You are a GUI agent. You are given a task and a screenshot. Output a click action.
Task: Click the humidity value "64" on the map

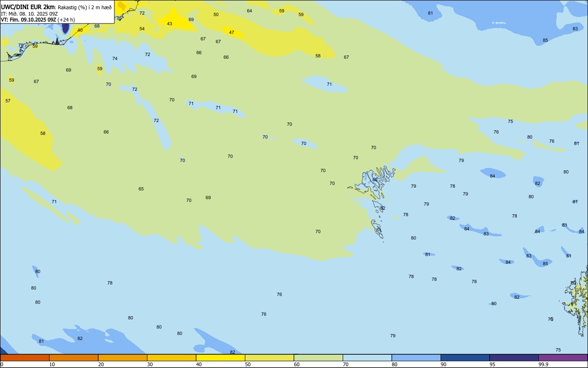249,11
